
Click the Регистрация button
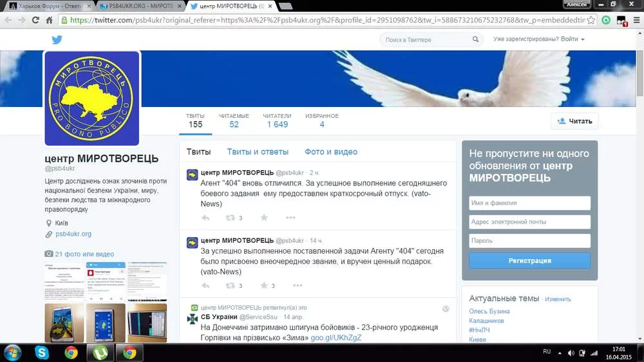point(529,260)
